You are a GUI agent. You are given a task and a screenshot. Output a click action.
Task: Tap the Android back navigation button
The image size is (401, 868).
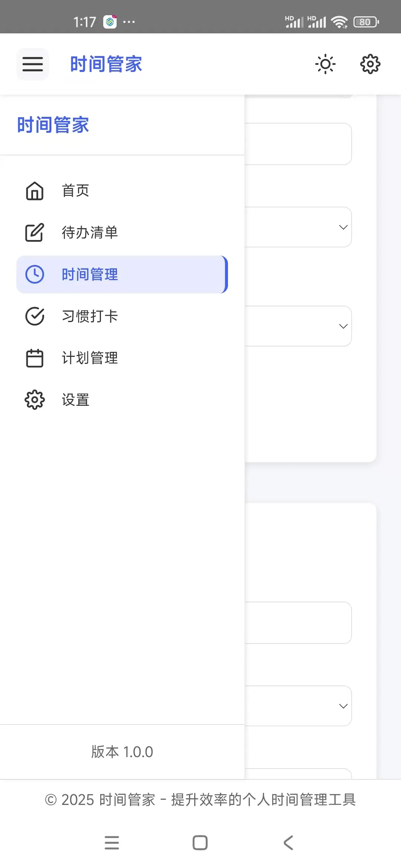tap(288, 843)
